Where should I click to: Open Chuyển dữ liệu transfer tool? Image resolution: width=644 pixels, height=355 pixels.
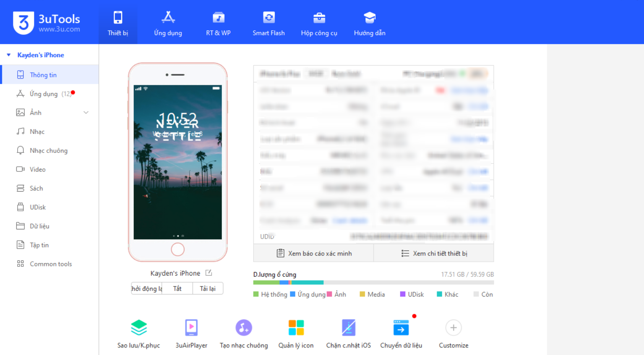point(401,328)
